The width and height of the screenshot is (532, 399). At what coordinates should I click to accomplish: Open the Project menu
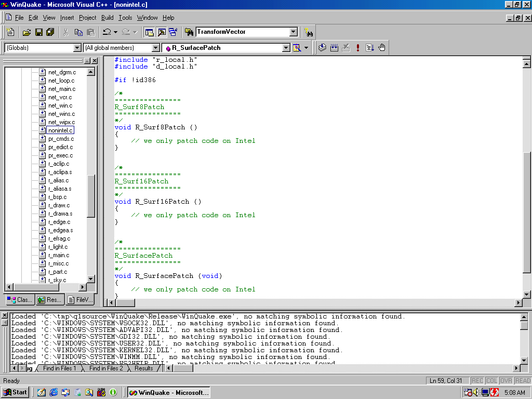(x=87, y=18)
